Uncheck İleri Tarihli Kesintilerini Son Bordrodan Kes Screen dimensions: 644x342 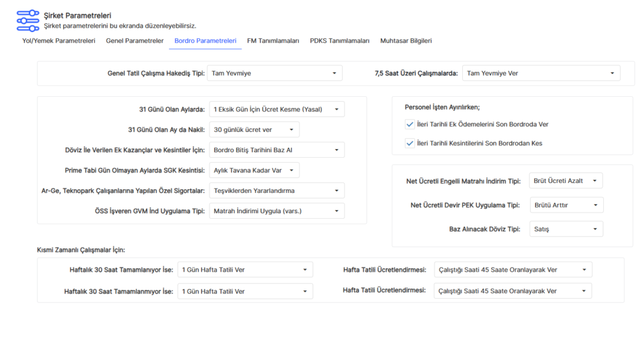[410, 143]
